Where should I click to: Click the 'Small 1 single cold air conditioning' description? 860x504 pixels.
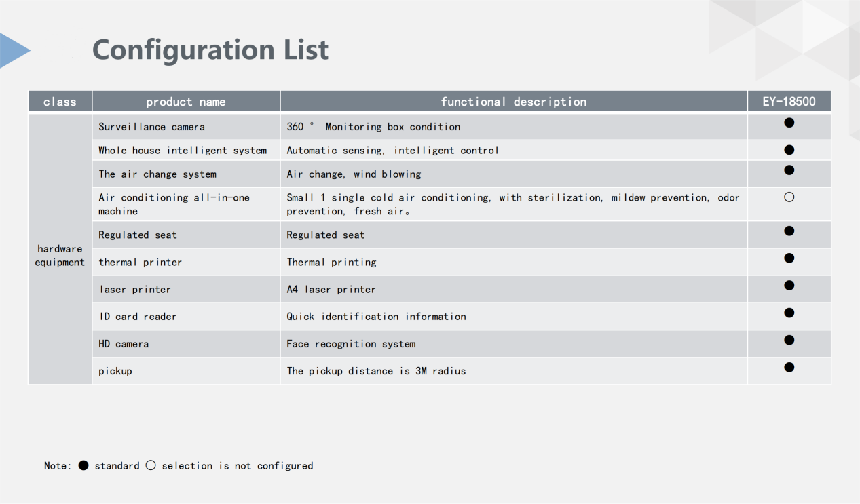[513, 204]
